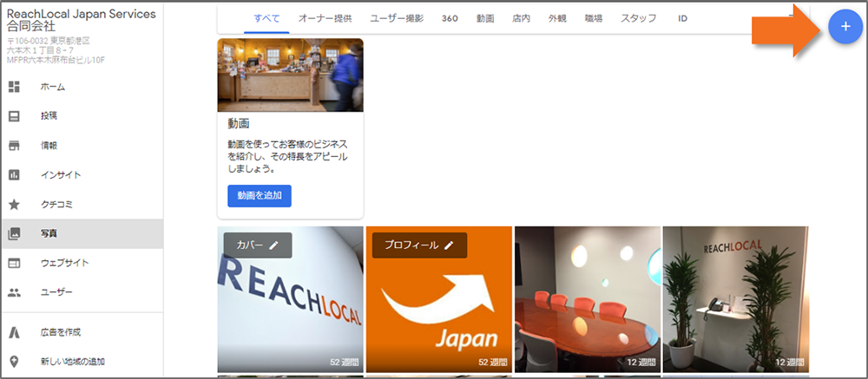
Task: Open ユーザー in the sidebar menu
Action: pyautogui.click(x=82, y=292)
